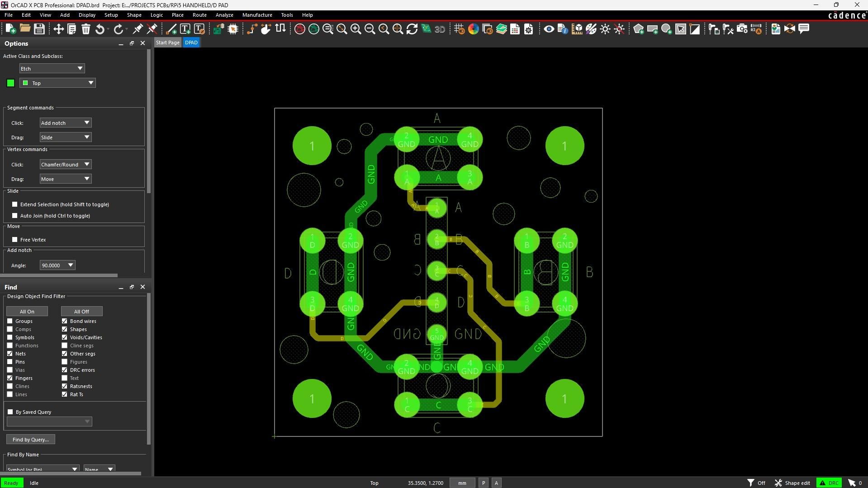Click the Copy tool icon
This screenshot has height=488, width=868.
71,29
